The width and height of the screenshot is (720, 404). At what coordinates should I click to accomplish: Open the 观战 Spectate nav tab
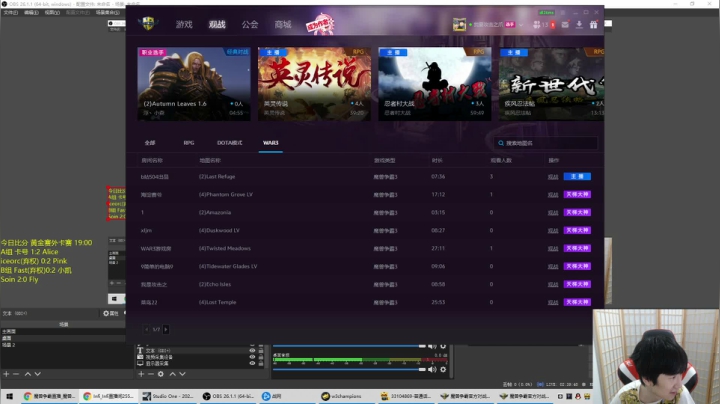(217, 24)
